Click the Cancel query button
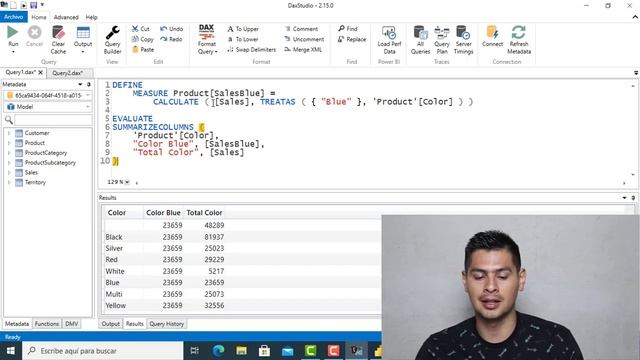This screenshot has height=360, width=640. [x=34, y=36]
